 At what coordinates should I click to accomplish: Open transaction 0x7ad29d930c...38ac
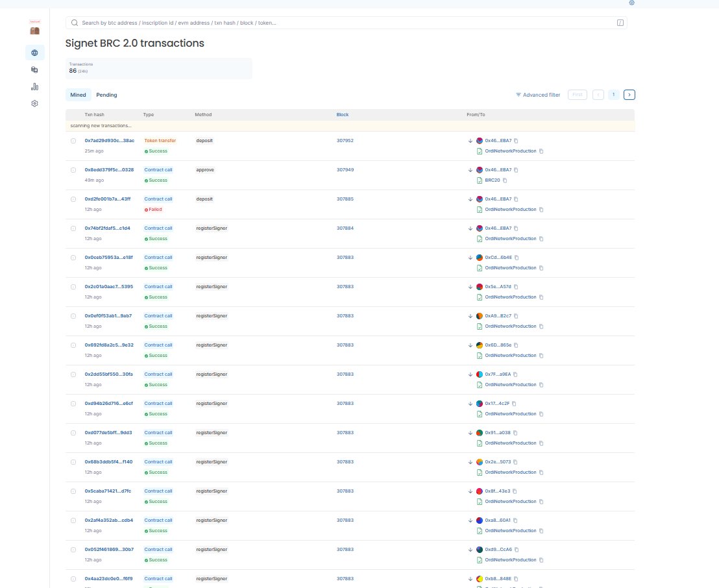point(109,141)
